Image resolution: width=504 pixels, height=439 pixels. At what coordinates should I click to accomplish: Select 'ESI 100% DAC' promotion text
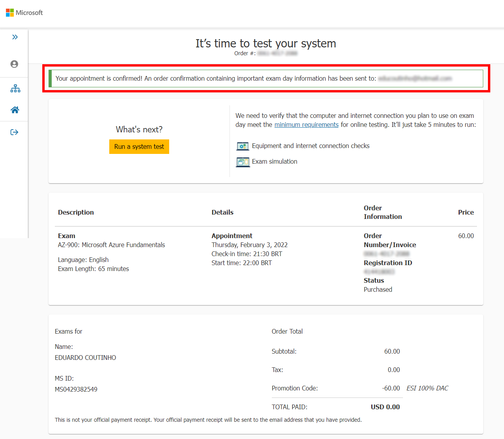point(427,388)
